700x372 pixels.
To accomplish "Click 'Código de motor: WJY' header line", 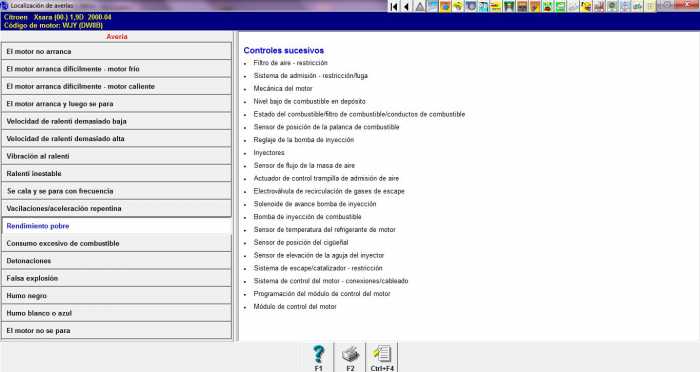I will (53, 25).
